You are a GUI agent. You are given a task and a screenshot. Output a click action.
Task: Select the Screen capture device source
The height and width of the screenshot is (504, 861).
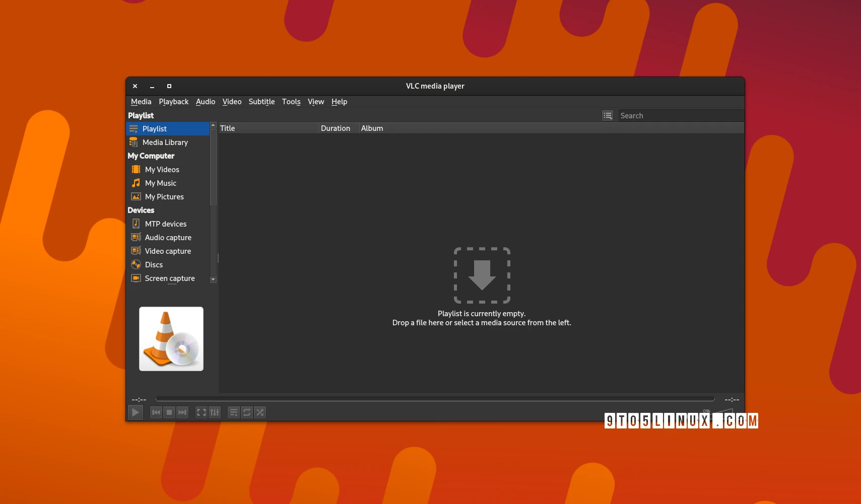pyautogui.click(x=169, y=278)
